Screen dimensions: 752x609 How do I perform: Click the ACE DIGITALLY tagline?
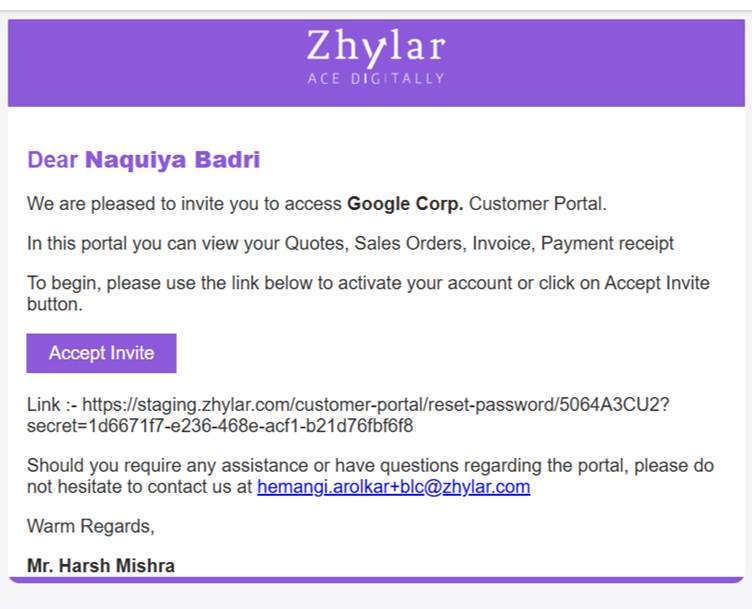(375, 78)
